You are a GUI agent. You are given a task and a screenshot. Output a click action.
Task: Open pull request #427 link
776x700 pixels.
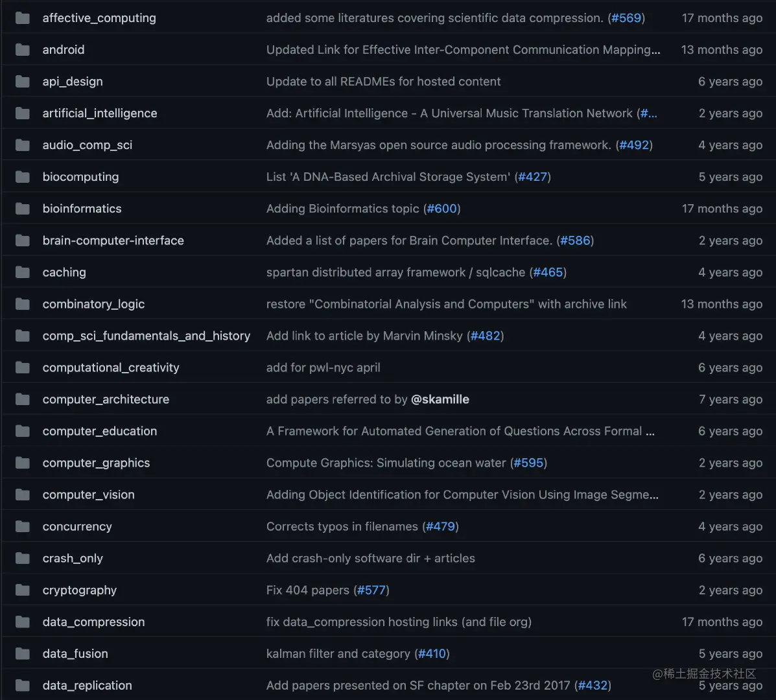(x=532, y=177)
